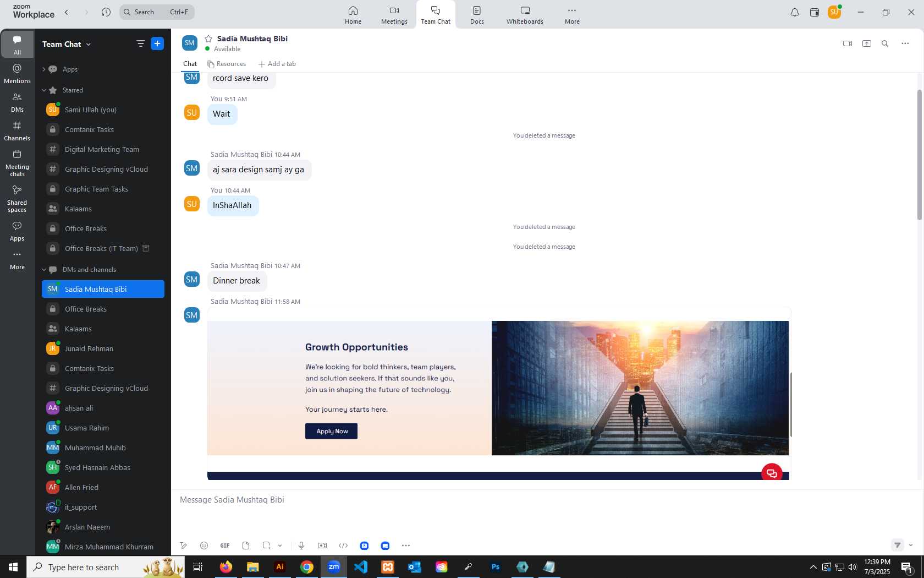Take a screenshot capture
This screenshot has width=924, height=578.
point(266,546)
